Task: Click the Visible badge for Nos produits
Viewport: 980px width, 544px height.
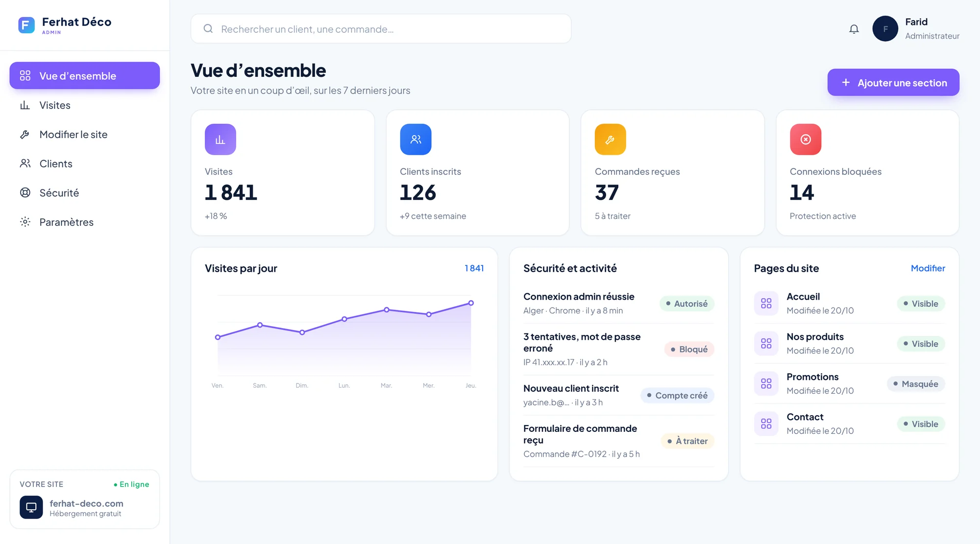Action: point(921,344)
